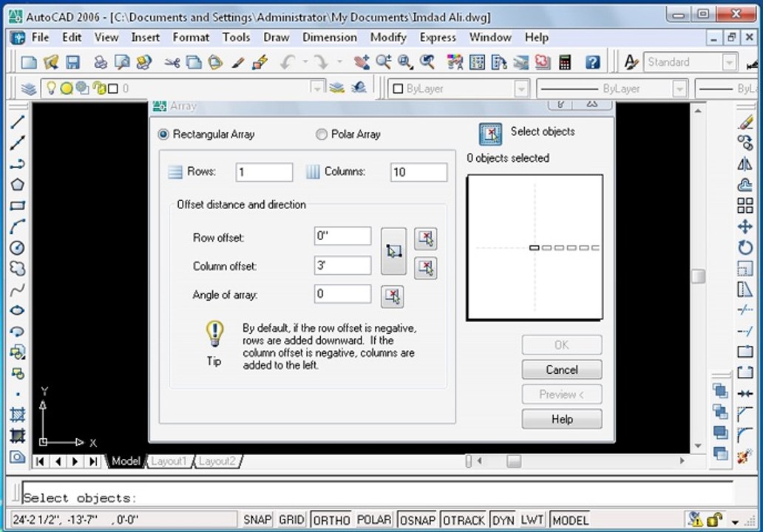763x532 pixels.
Task: Open the File menu
Action: pos(40,38)
